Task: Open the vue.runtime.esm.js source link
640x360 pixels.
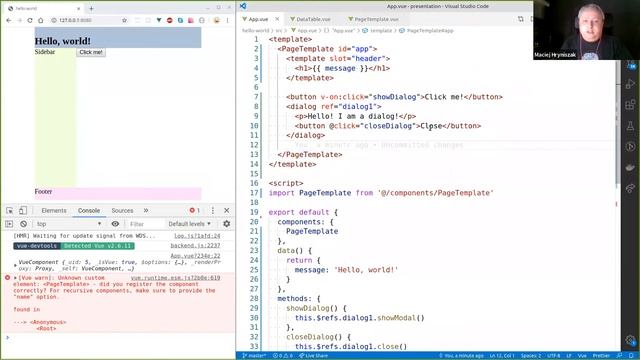Action: click(x=175, y=278)
